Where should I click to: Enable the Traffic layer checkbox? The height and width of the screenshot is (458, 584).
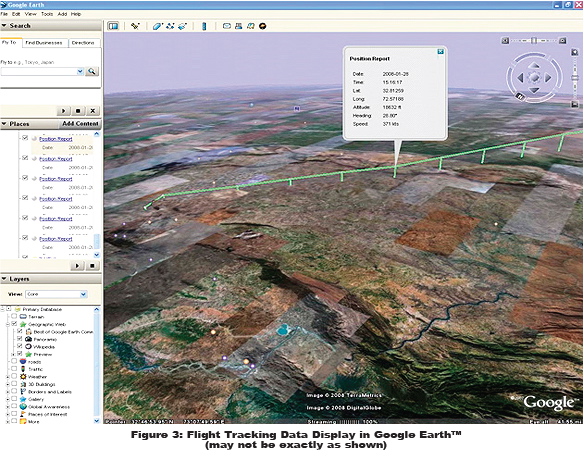pyautogui.click(x=14, y=369)
